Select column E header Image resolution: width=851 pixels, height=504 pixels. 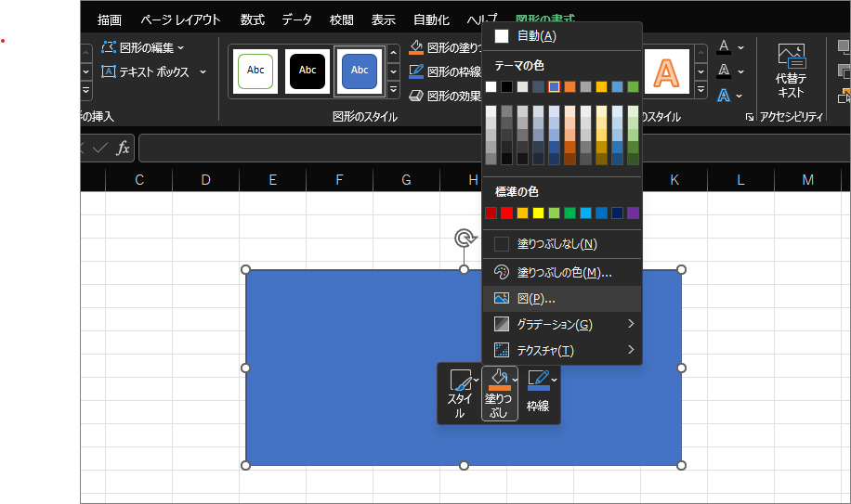[272, 180]
